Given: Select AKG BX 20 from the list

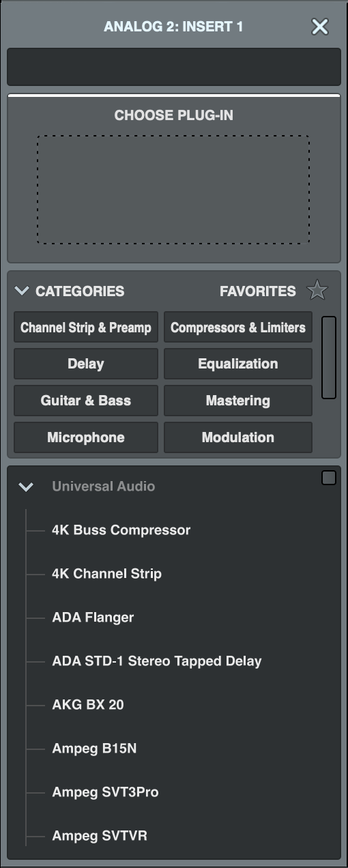Looking at the screenshot, I should (88, 705).
